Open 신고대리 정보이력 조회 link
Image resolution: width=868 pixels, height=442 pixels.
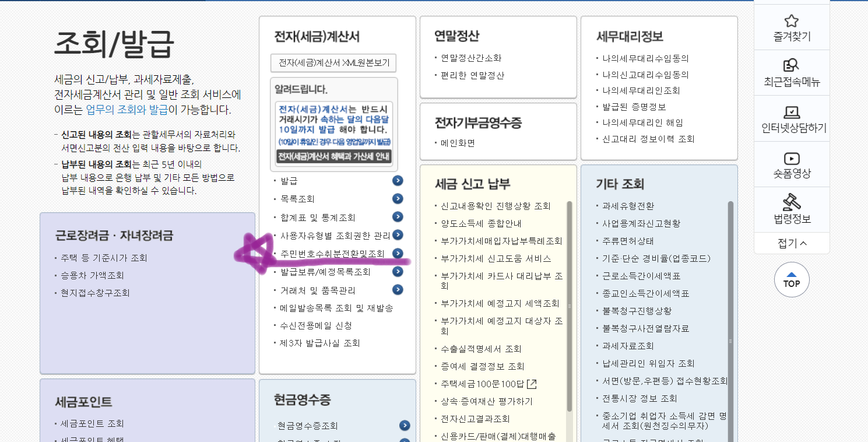[x=649, y=139]
